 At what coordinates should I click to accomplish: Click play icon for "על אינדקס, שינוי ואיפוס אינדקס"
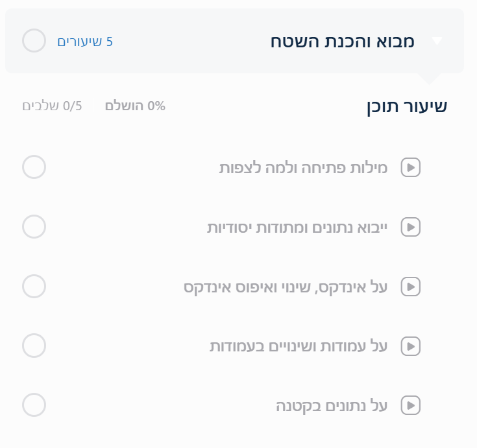pos(411,287)
